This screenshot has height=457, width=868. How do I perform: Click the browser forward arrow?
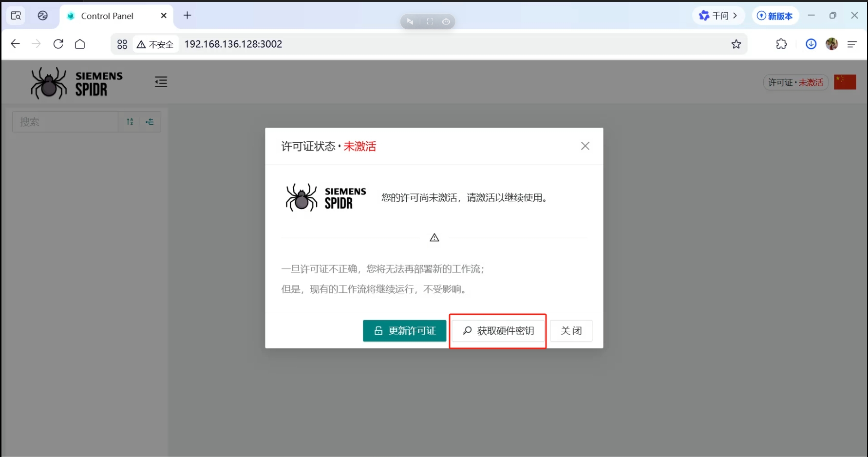(36, 44)
